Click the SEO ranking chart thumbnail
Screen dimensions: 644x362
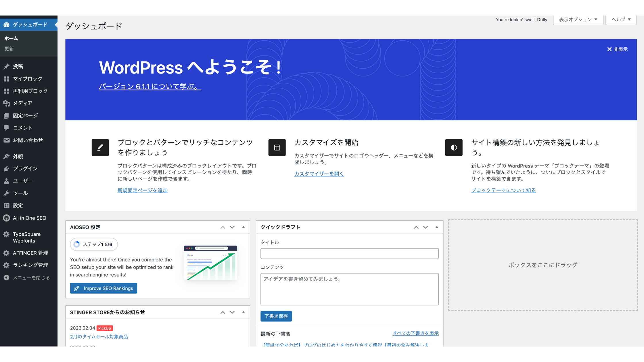point(210,263)
